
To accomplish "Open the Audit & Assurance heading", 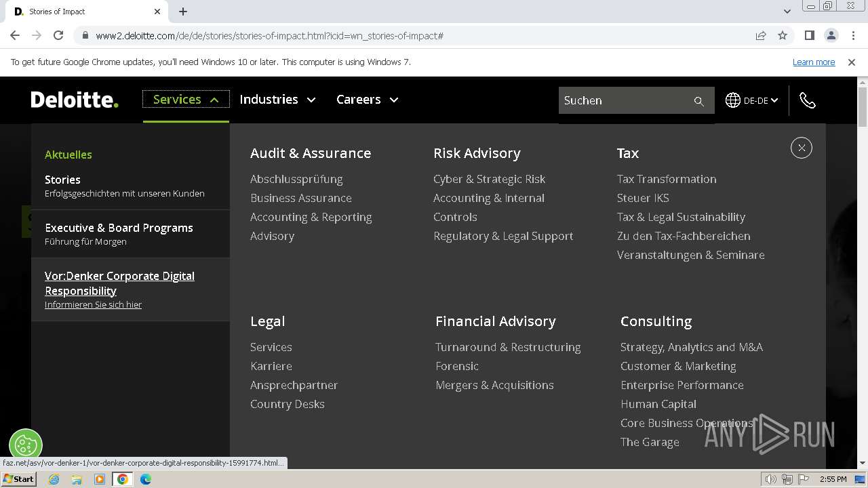I will pos(311,153).
